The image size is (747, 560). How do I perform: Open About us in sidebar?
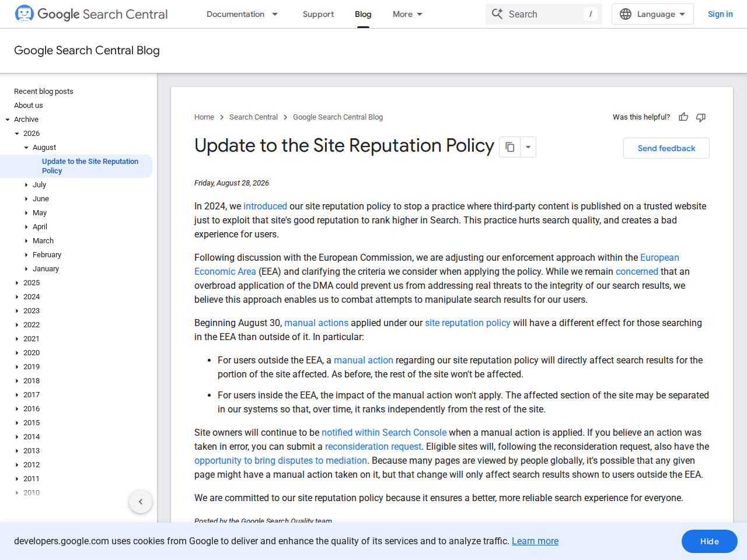[29, 106]
